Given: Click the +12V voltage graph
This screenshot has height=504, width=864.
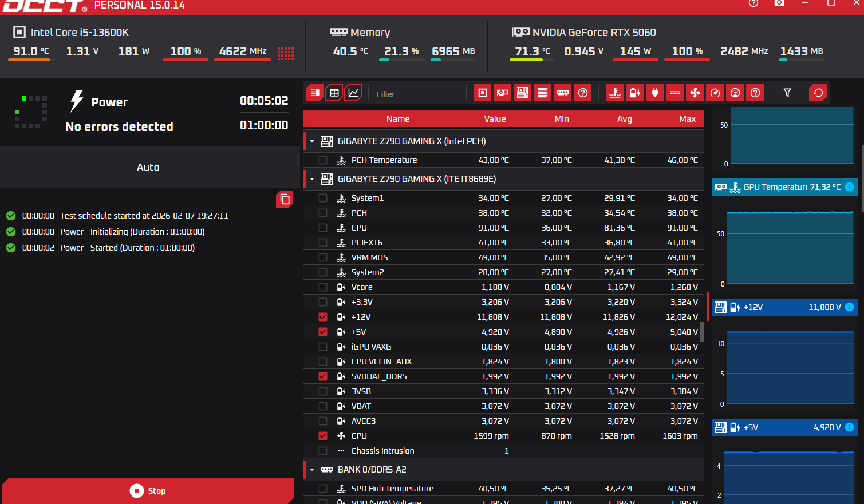Looking at the screenshot, I should 790,367.
